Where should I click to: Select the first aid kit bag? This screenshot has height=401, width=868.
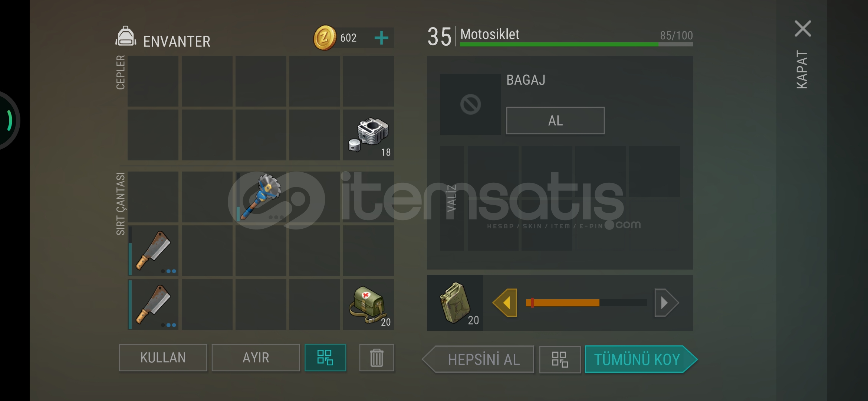coord(368,304)
